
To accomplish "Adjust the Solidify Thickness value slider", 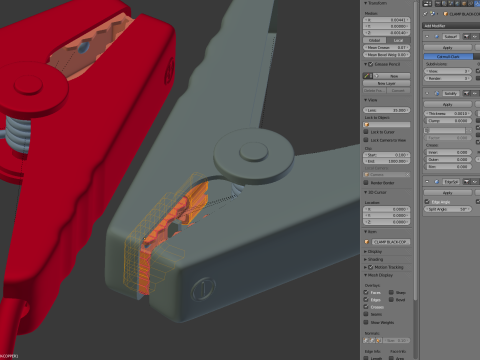I will [448, 113].
